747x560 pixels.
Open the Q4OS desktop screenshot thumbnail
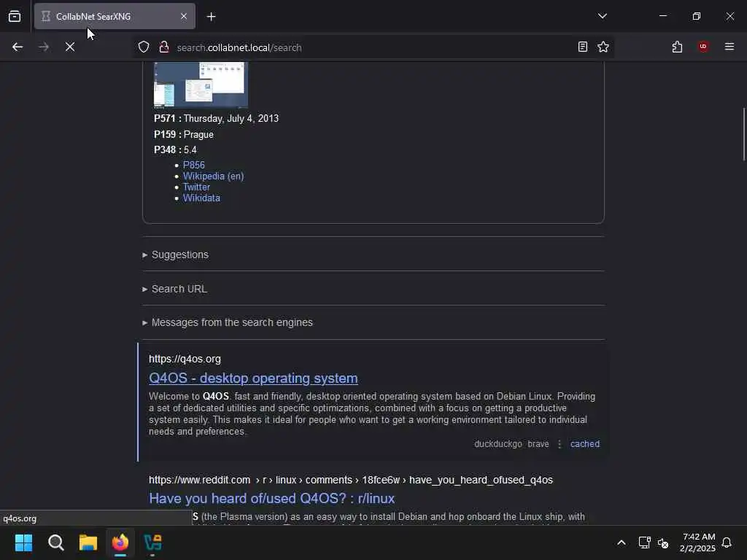click(x=201, y=85)
